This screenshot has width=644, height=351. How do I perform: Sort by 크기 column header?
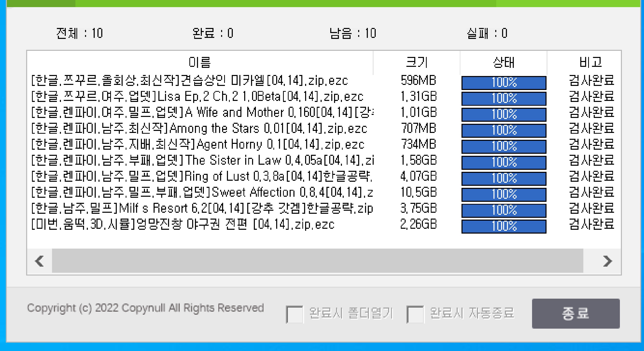[417, 63]
